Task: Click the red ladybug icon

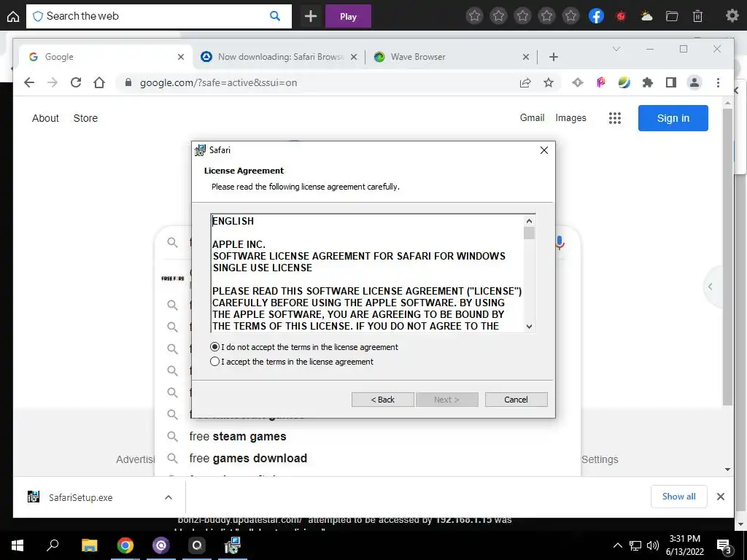Action: (x=621, y=17)
